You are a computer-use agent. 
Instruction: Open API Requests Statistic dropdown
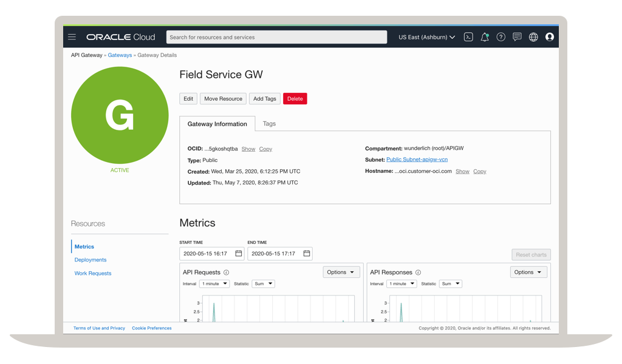[x=263, y=283]
